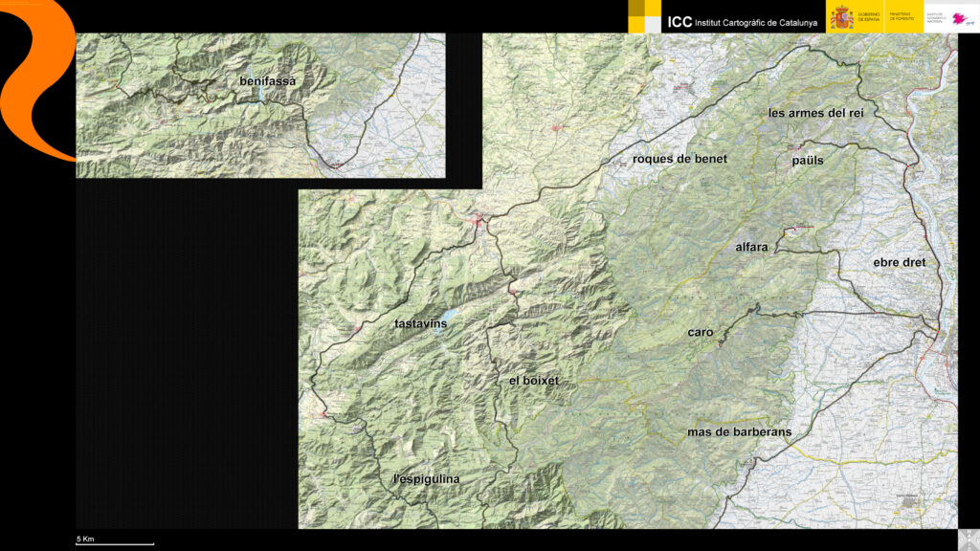Click the l'espigulina map label
The height and width of the screenshot is (551, 980).
pyautogui.click(x=427, y=478)
